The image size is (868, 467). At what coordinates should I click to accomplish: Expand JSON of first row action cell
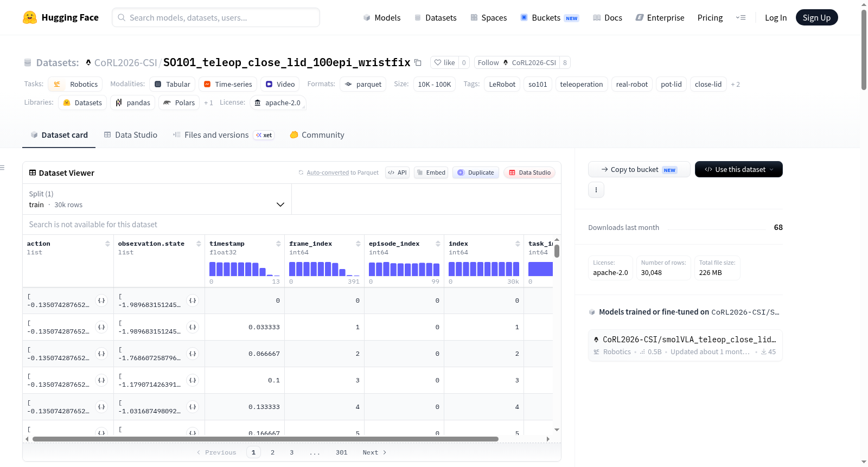(x=101, y=300)
